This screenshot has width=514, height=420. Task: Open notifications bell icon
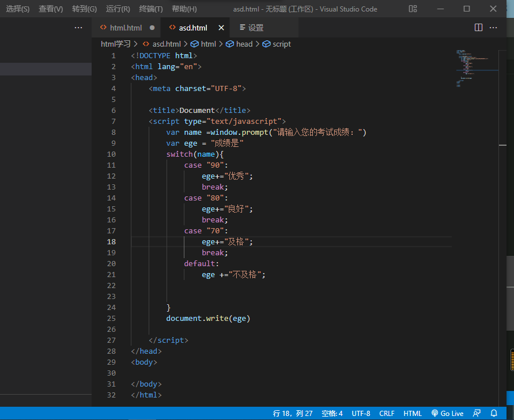click(494, 413)
